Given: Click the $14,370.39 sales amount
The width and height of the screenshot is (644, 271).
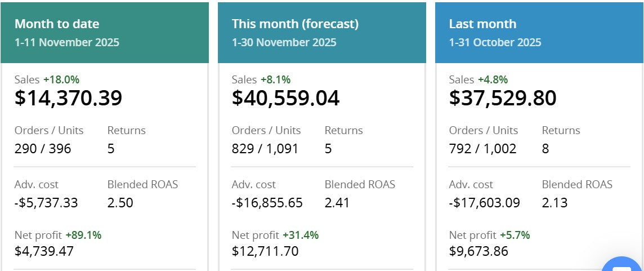Looking at the screenshot, I should pyautogui.click(x=68, y=98).
